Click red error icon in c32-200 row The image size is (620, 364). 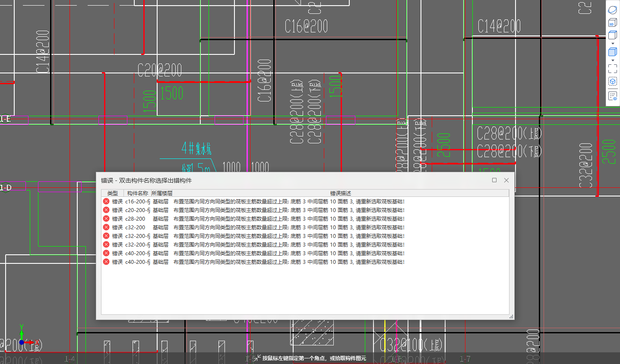coord(106,227)
